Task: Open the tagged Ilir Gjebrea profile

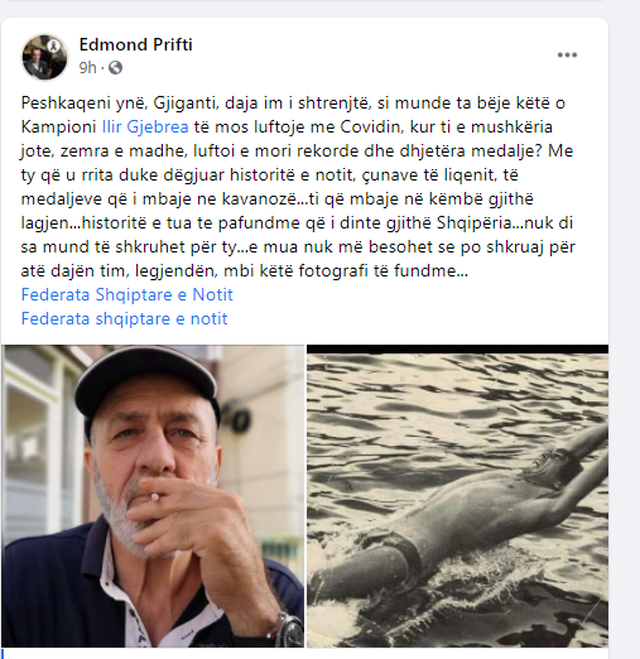Action: 145,127
